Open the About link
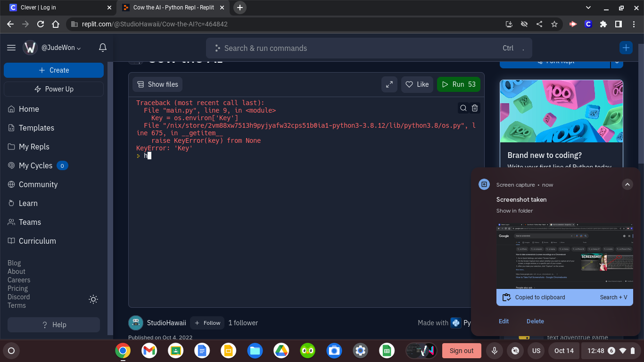Image resolution: width=644 pixels, height=362 pixels. (17, 271)
